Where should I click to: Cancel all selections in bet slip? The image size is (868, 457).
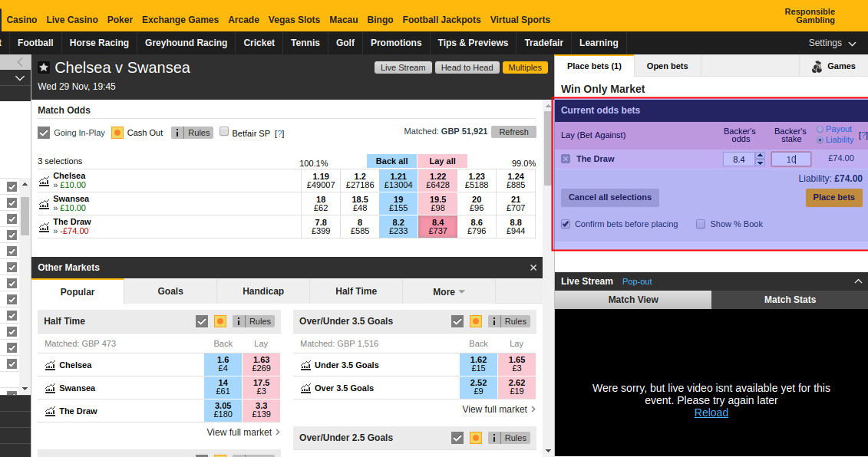610,198
